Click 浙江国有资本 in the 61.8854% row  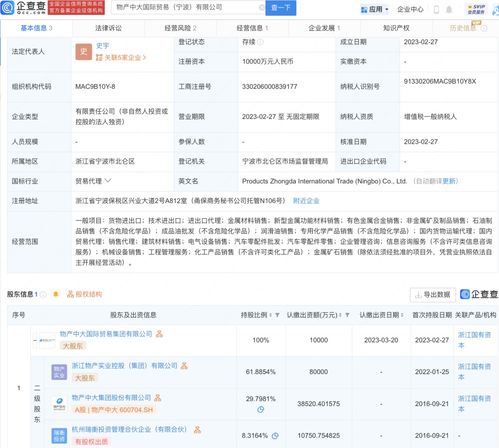474,372
